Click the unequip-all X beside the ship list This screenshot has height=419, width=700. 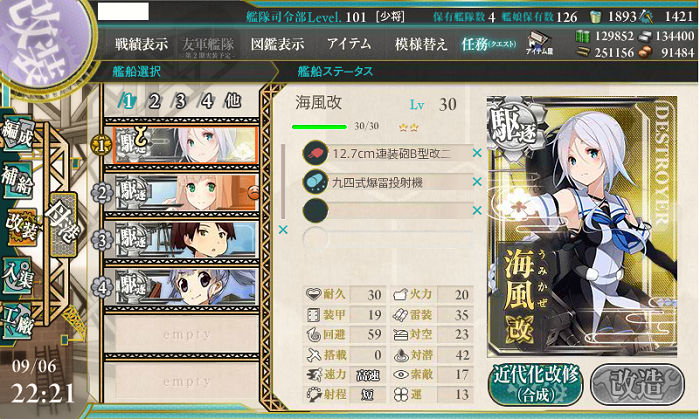coord(283,230)
